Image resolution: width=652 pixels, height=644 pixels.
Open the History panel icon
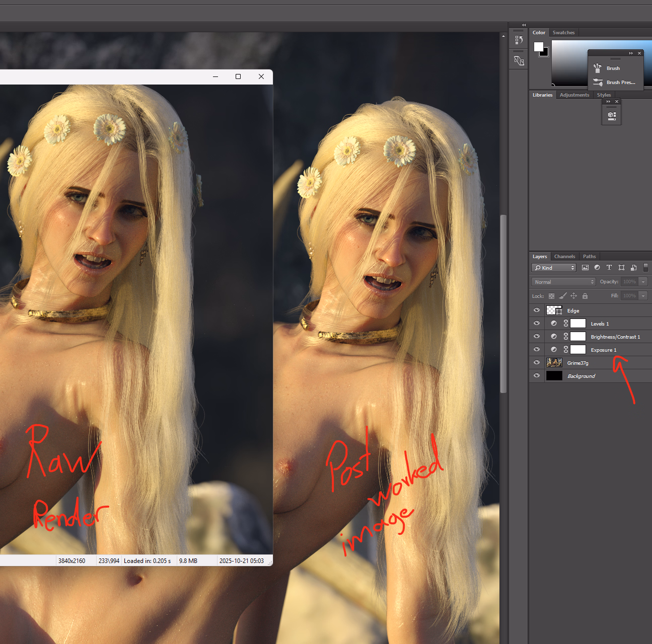click(x=519, y=40)
